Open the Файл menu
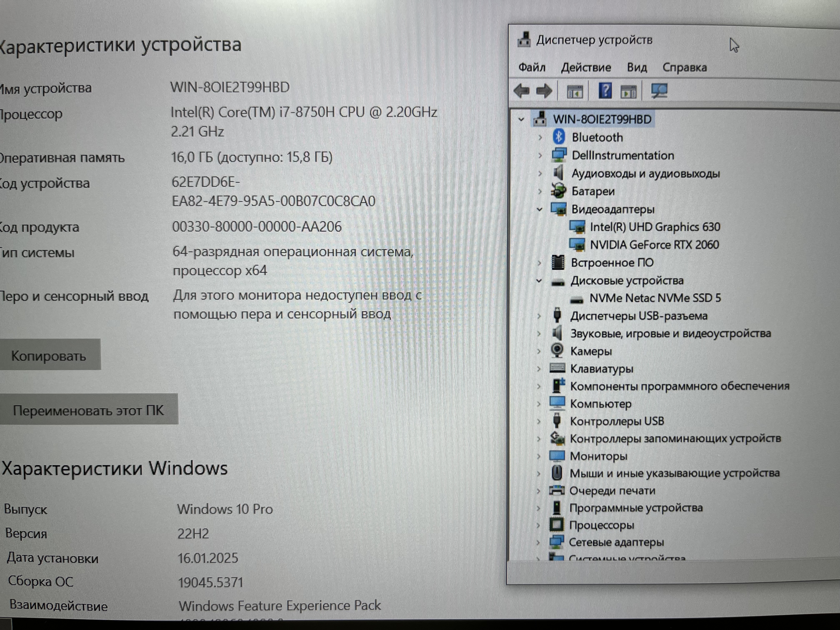 coord(532,67)
